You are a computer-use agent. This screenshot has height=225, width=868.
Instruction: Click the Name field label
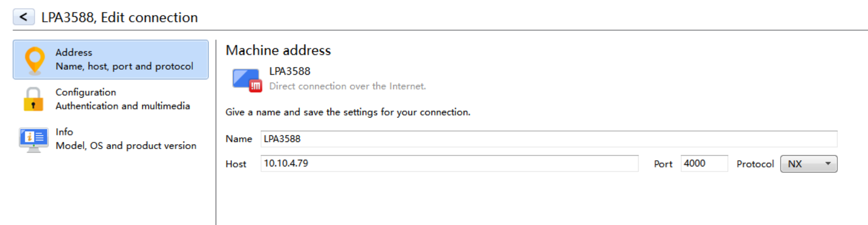click(239, 139)
